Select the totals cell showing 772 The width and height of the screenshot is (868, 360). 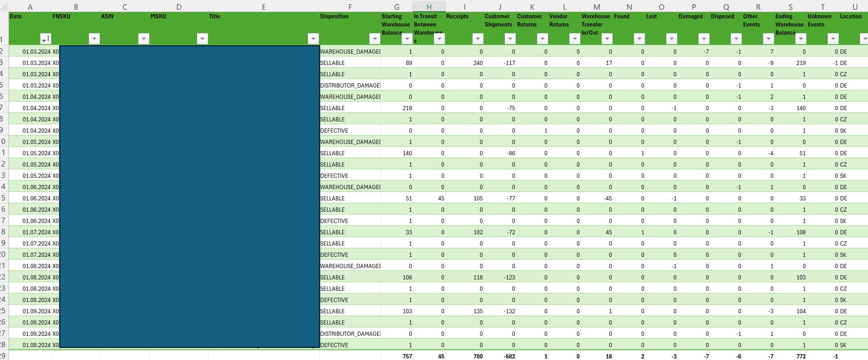(791, 356)
